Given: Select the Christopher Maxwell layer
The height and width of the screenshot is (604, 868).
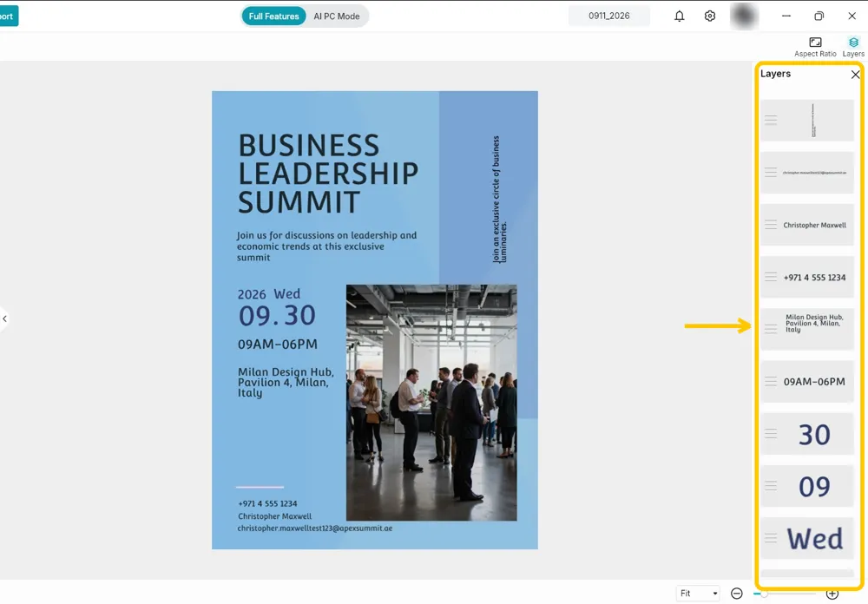Looking at the screenshot, I should pyautogui.click(x=806, y=225).
